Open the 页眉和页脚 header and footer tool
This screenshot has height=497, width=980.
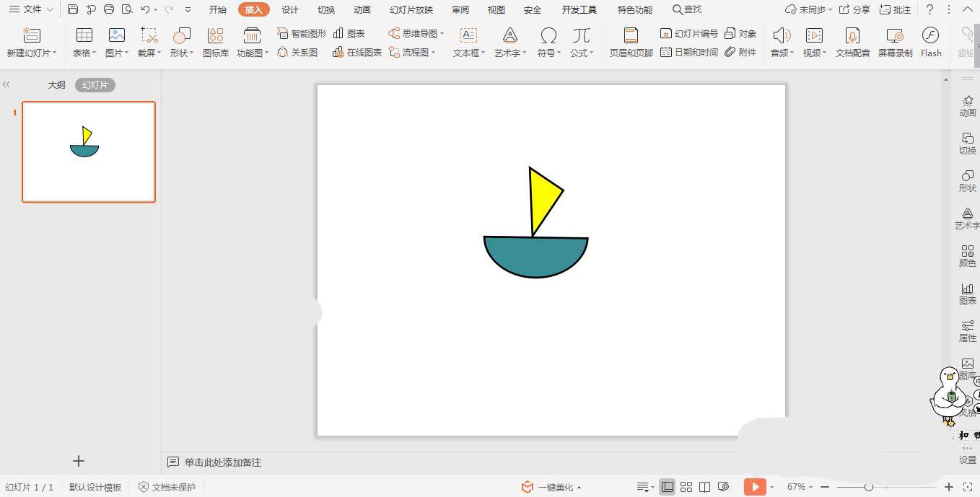pyautogui.click(x=631, y=43)
